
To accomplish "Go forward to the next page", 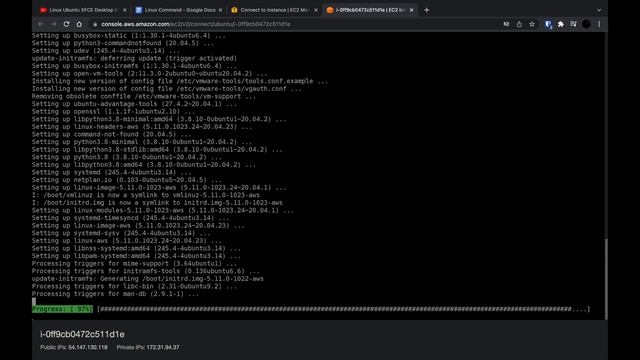I will 53,24.
